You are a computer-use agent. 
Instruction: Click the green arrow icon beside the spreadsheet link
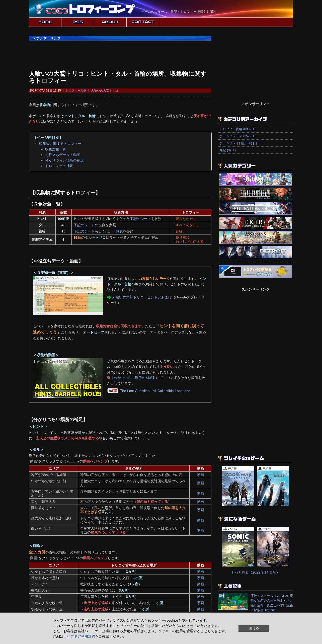[109, 297]
